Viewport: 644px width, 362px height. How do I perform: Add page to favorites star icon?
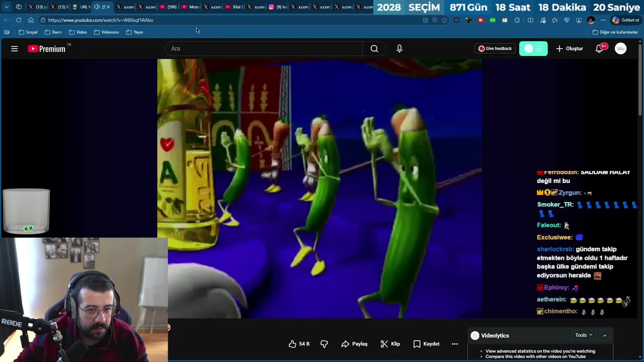click(x=444, y=20)
